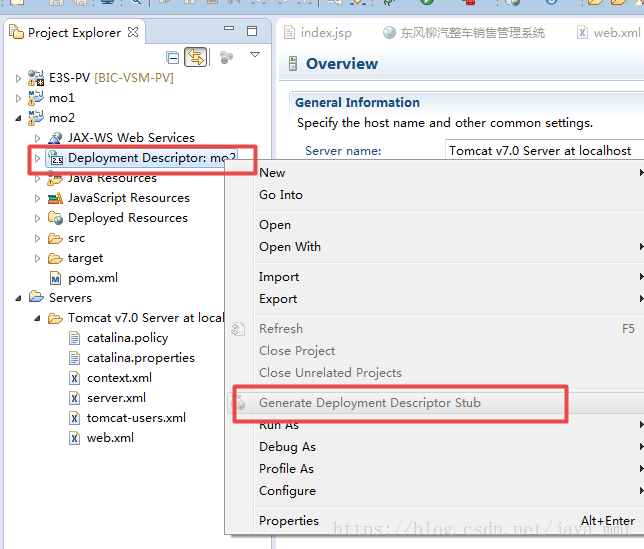This screenshot has width=644, height=549.
Task: Click the src folder icon
Action: coord(55,238)
